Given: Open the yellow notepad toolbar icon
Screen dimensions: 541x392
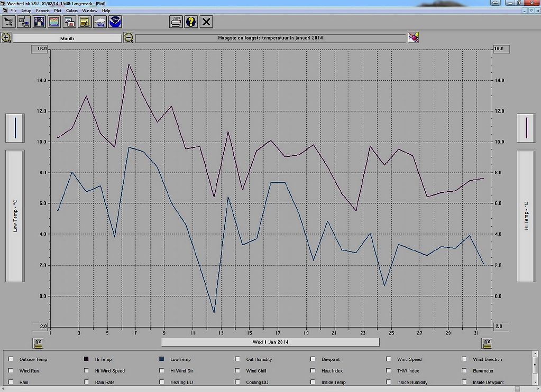Looking at the screenshot, I should tap(85, 22).
